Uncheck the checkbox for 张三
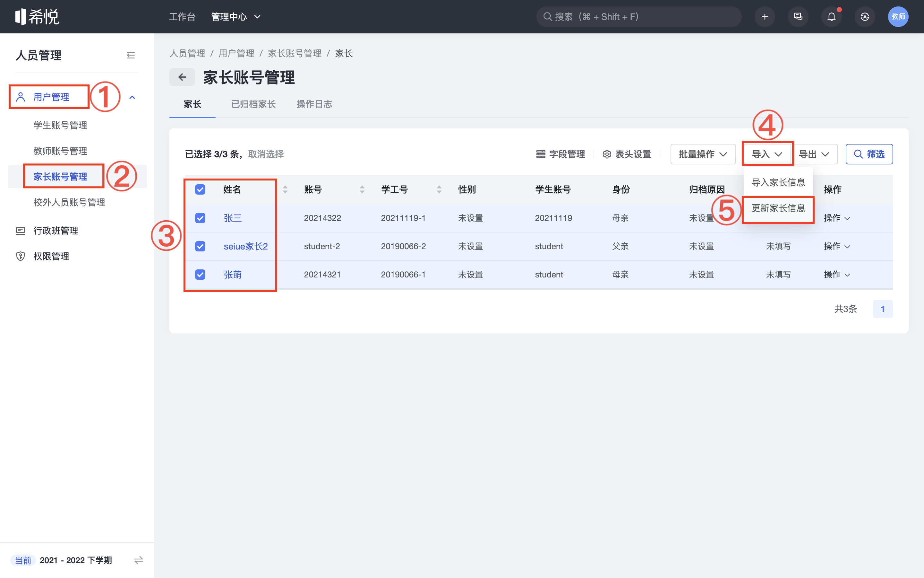 pyautogui.click(x=200, y=218)
